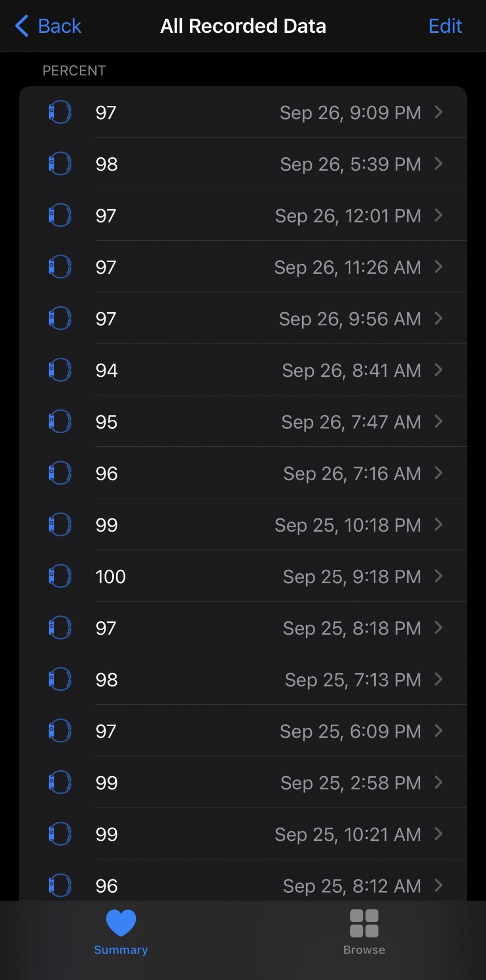Tap the watch icon for Sep 26, 7:47 AM
This screenshot has width=486, height=980.
(60, 421)
